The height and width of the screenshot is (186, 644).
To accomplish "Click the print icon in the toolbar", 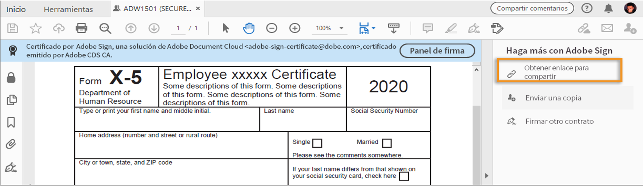I will 81,28.
